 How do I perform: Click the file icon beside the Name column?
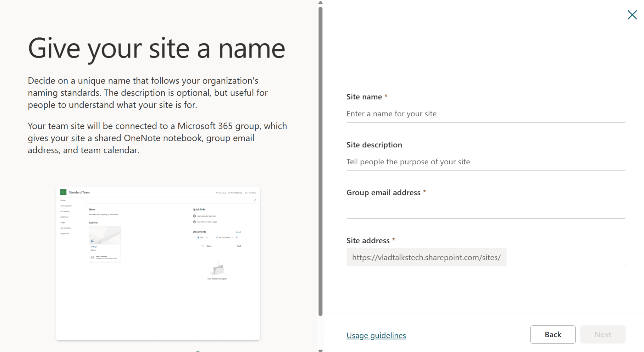pyautogui.click(x=203, y=246)
